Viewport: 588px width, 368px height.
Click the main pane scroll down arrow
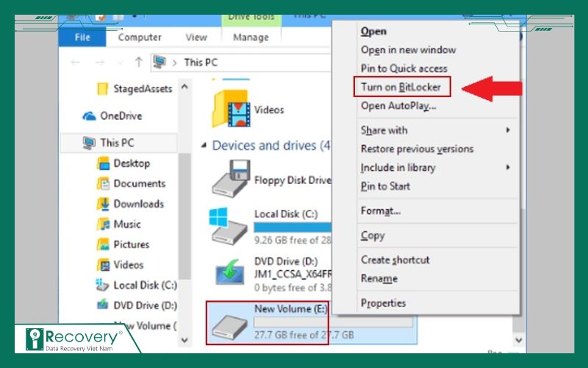519,340
